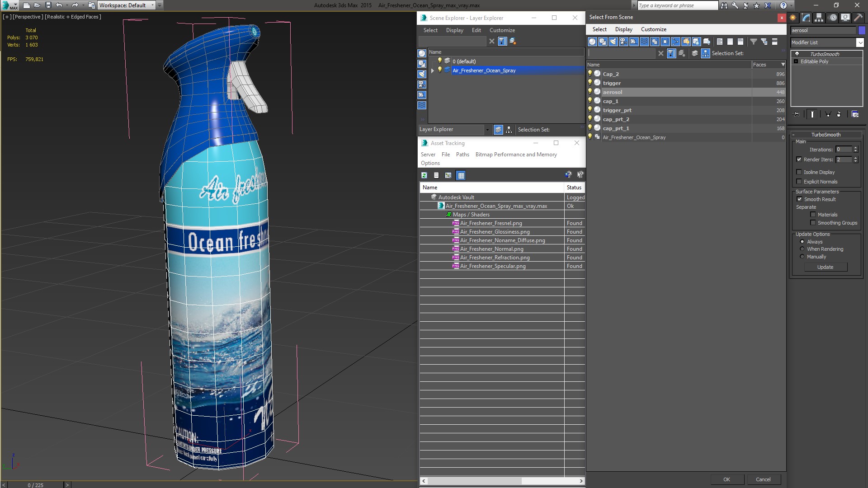Make modifier unique
This screenshot has height=488, width=868.
tap(828, 114)
